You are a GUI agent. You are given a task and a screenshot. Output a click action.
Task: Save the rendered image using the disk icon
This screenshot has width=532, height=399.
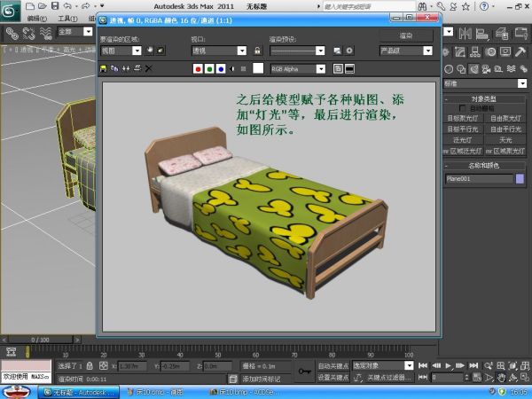(x=103, y=69)
